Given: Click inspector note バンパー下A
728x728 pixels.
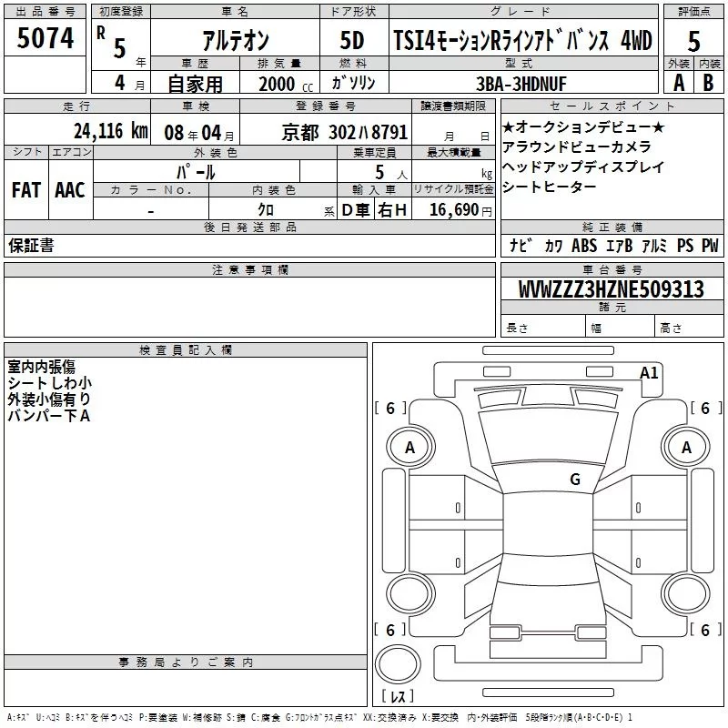Looking at the screenshot, I should [49, 416].
